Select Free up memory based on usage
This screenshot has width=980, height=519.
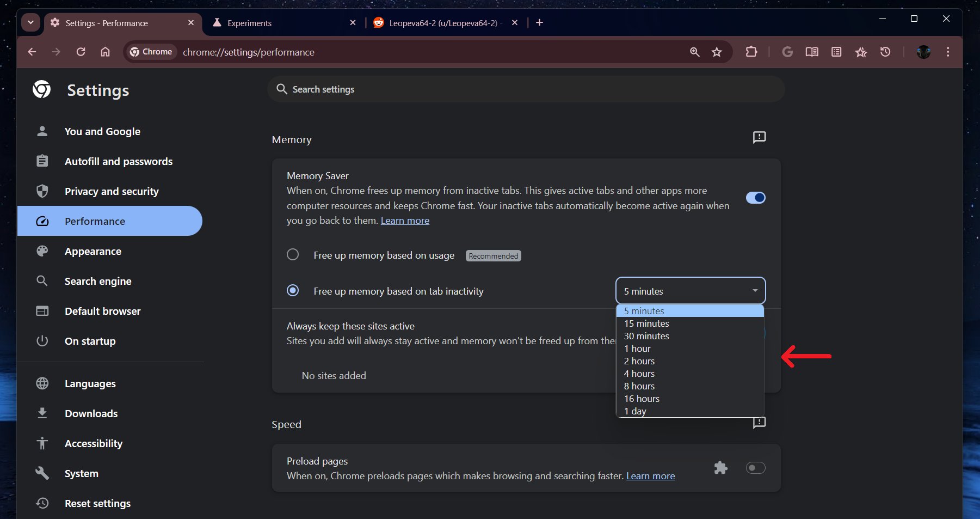coord(293,255)
